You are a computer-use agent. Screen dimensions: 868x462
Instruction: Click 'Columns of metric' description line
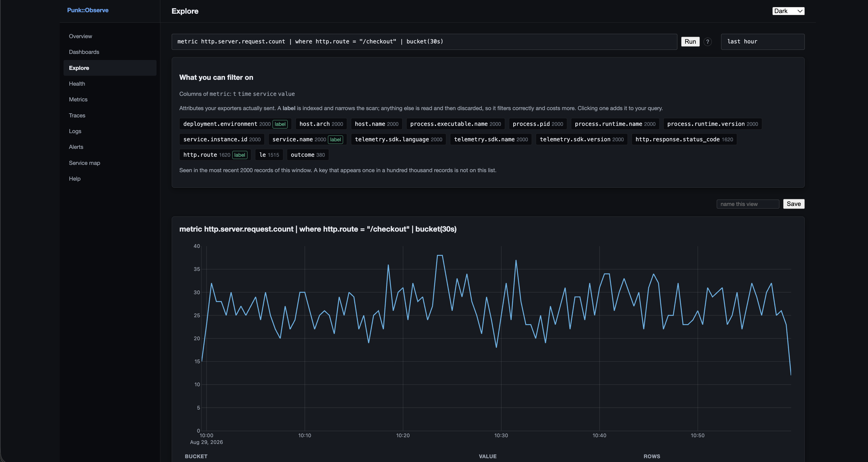click(x=237, y=94)
